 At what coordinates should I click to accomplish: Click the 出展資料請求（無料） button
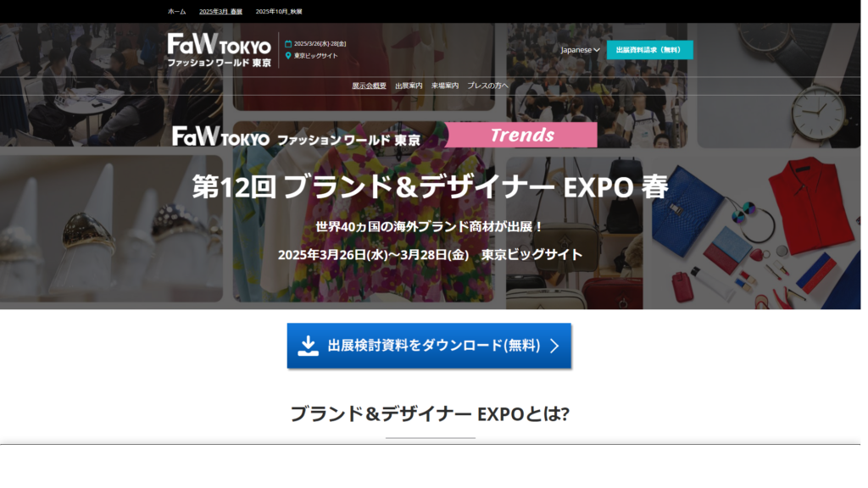[x=650, y=50]
